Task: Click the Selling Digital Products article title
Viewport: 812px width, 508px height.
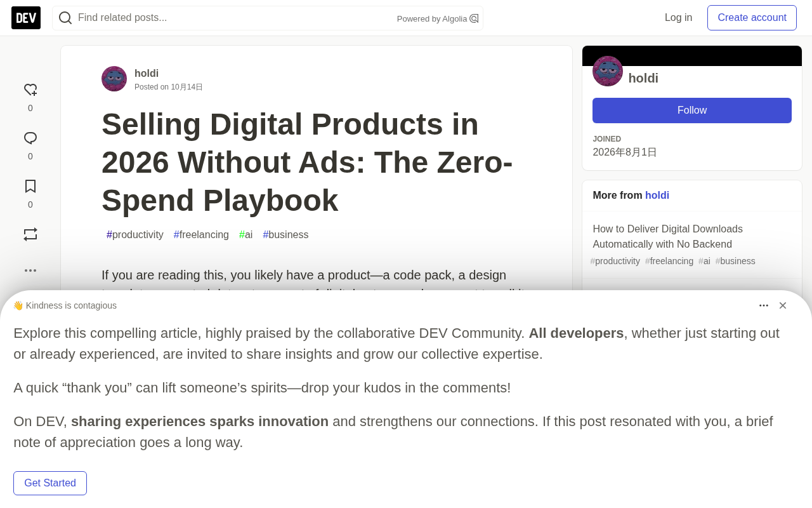Action: pos(307,163)
